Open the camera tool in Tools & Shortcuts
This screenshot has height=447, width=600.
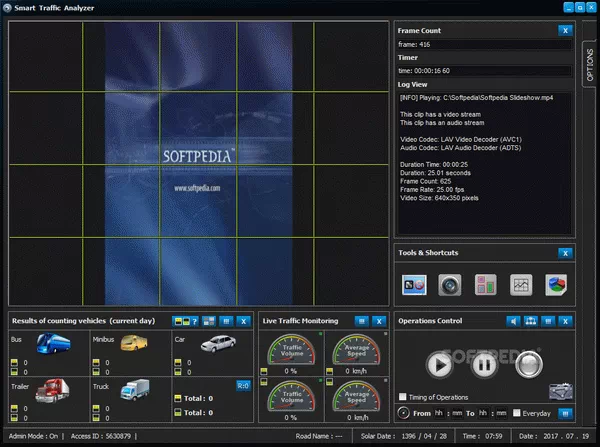click(x=450, y=285)
